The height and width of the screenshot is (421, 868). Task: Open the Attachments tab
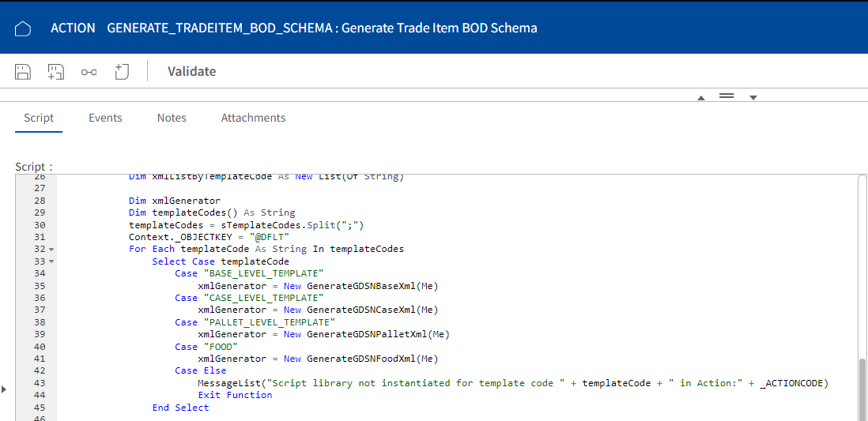coord(253,118)
